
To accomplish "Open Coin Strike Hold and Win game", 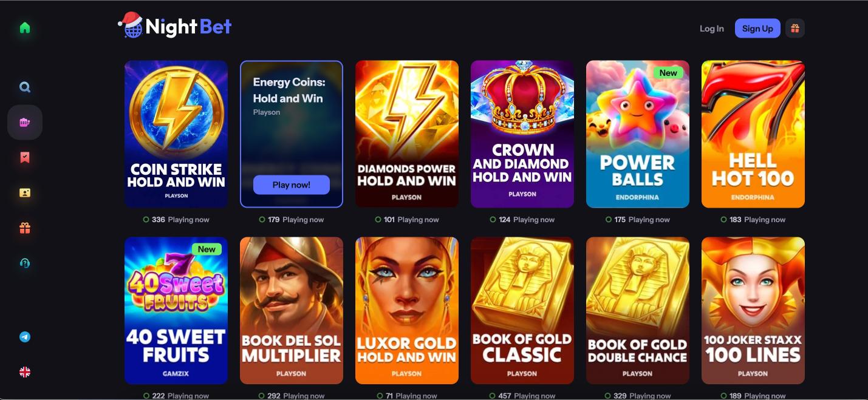I will [x=176, y=134].
